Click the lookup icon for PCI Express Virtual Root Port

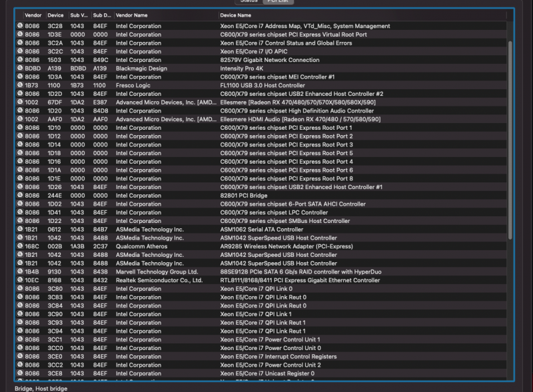click(x=20, y=34)
